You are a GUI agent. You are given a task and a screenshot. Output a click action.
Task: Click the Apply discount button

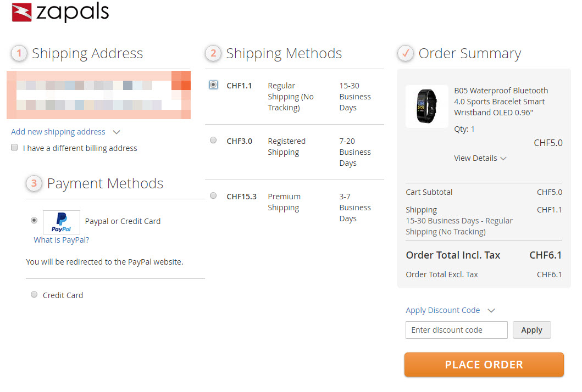[x=531, y=330]
